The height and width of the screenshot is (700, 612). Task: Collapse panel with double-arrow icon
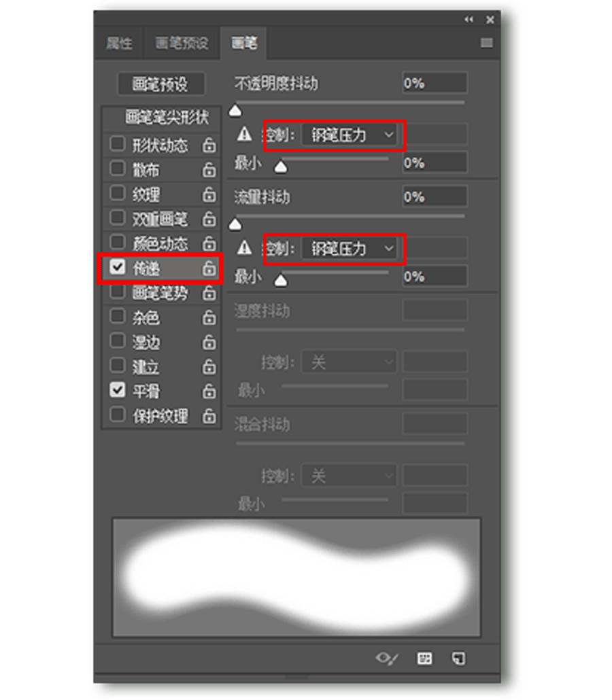(468, 19)
